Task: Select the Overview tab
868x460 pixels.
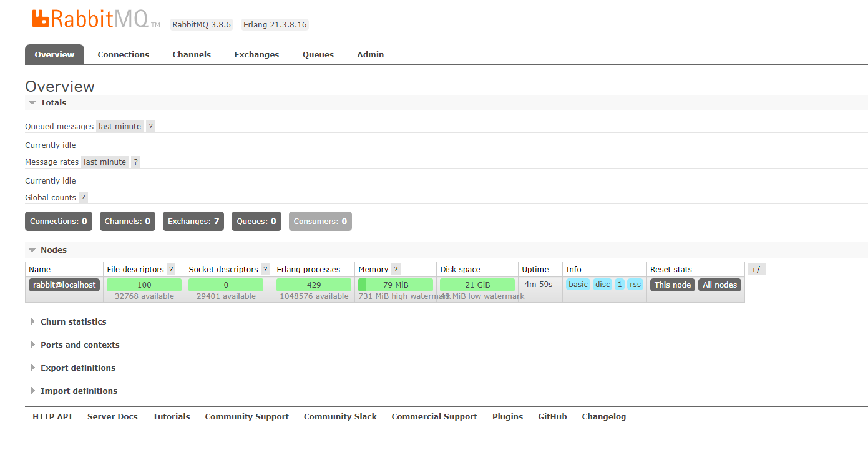Action: pyautogui.click(x=54, y=54)
